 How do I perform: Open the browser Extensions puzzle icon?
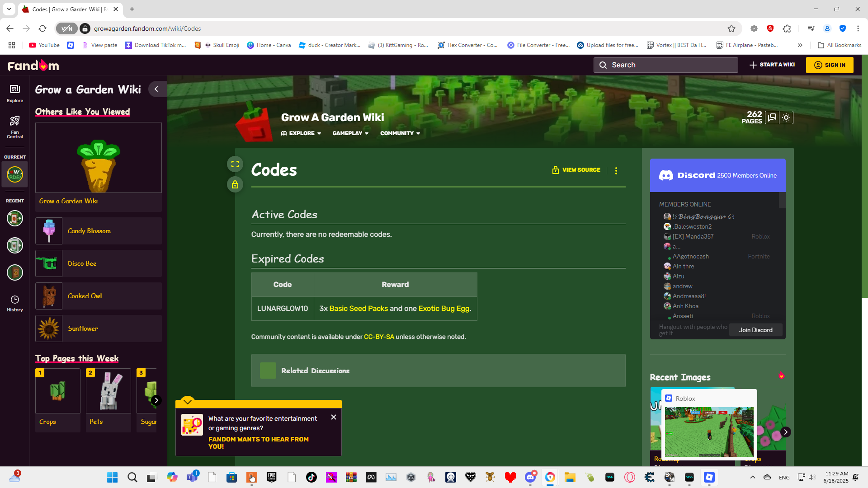(x=787, y=28)
